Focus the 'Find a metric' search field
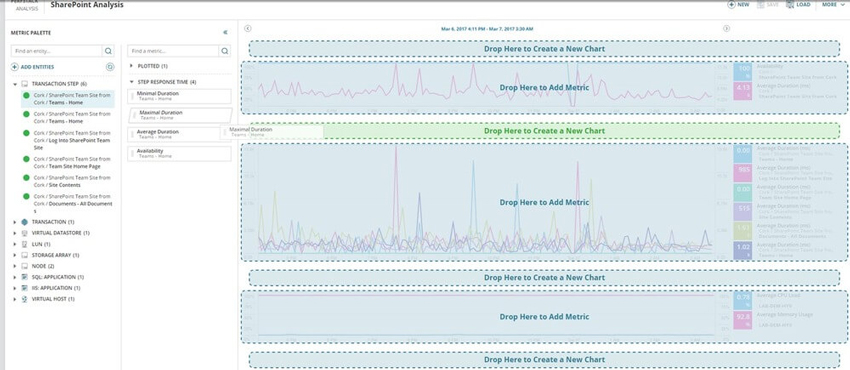Viewport: 850px width, 370px height. (x=173, y=51)
